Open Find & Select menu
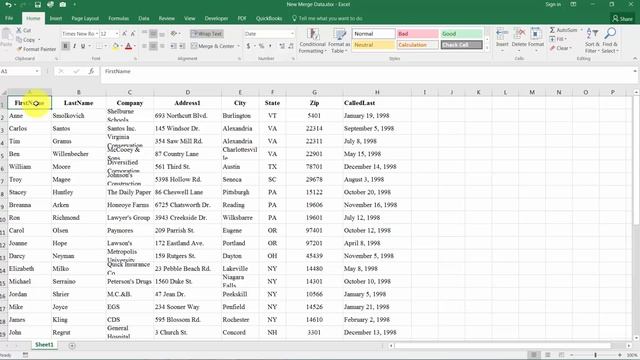Screen dimensions: 640x360 610,40
